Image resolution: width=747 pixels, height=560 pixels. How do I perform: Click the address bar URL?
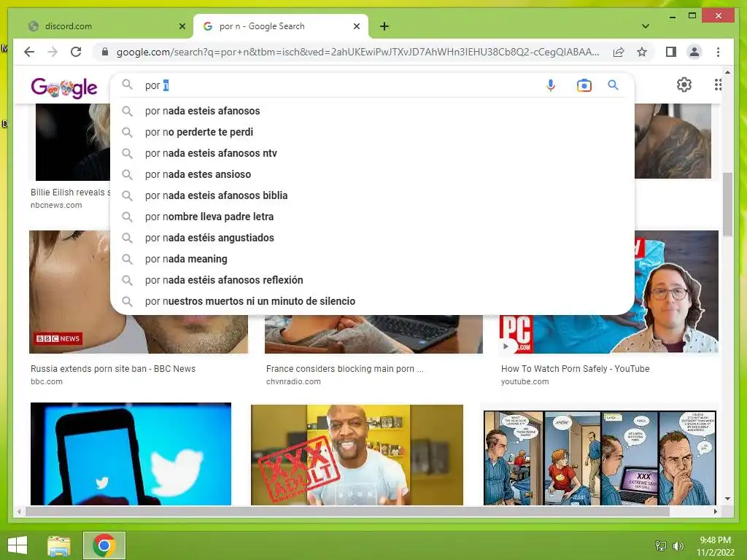[x=357, y=52]
